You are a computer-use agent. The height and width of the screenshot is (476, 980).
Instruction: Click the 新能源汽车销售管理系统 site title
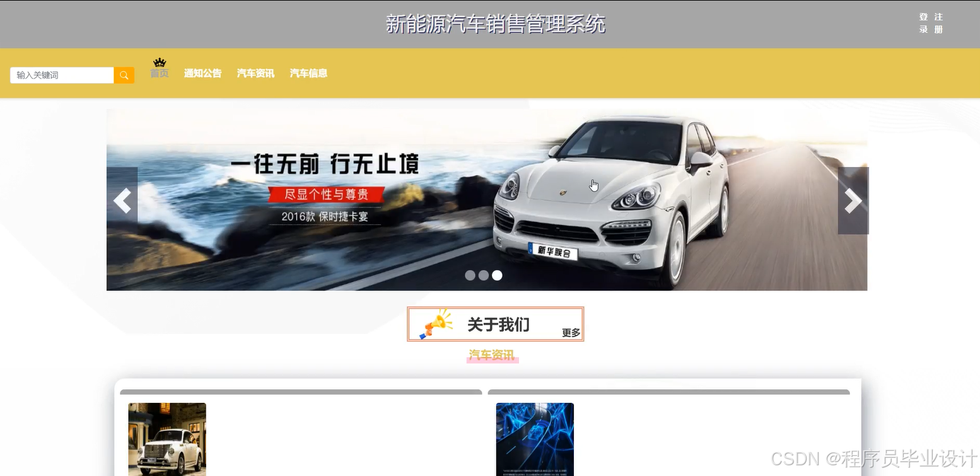click(495, 24)
